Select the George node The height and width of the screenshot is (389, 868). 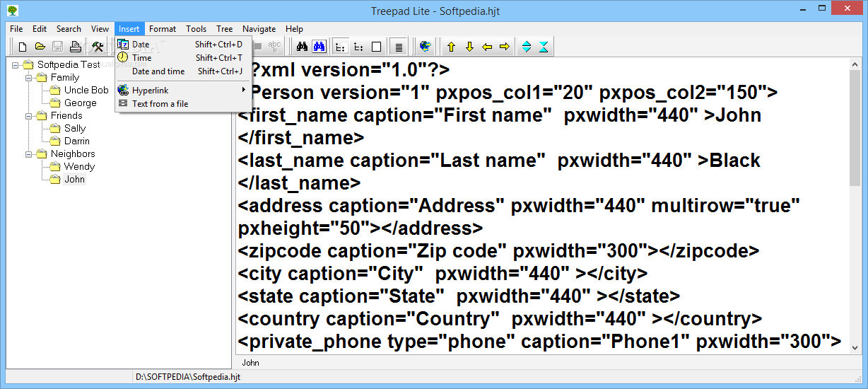point(81,103)
